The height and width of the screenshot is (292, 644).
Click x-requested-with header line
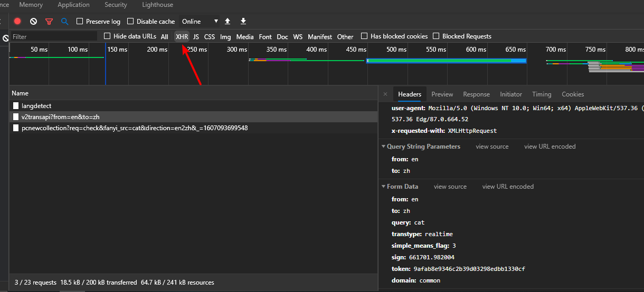click(444, 131)
